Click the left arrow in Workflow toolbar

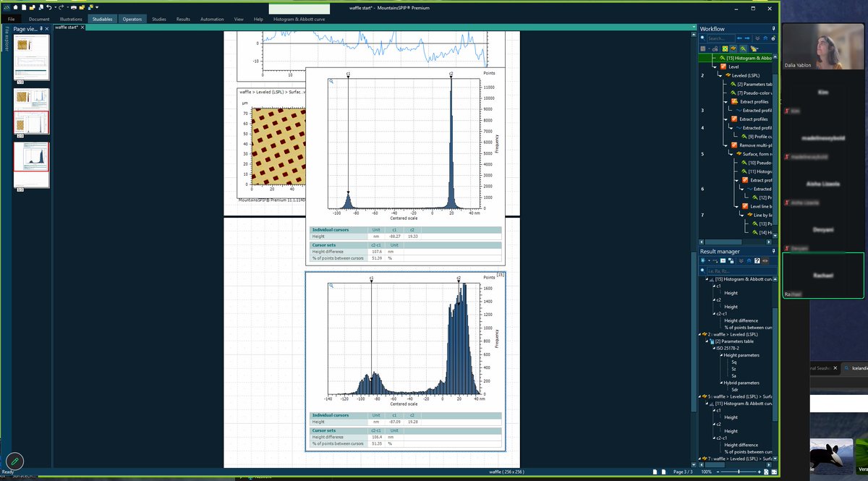tap(739, 38)
